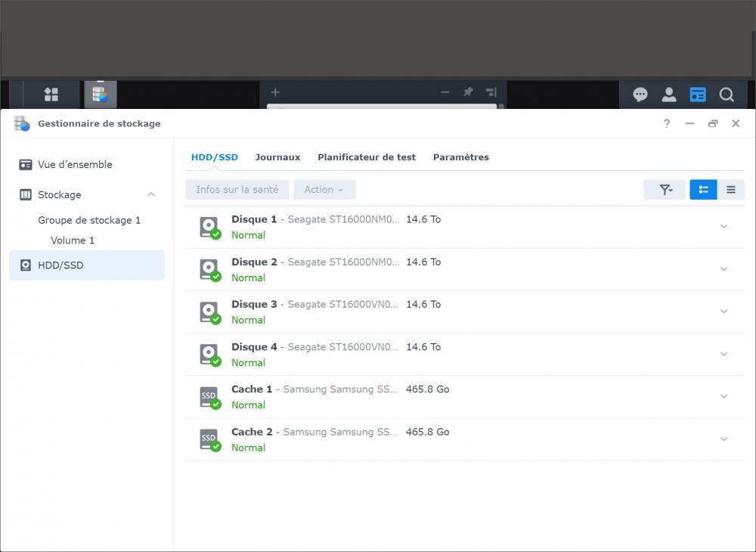Viewport: 756px width, 552px height.
Task: Switch to the Journaux tab
Action: pyautogui.click(x=277, y=157)
